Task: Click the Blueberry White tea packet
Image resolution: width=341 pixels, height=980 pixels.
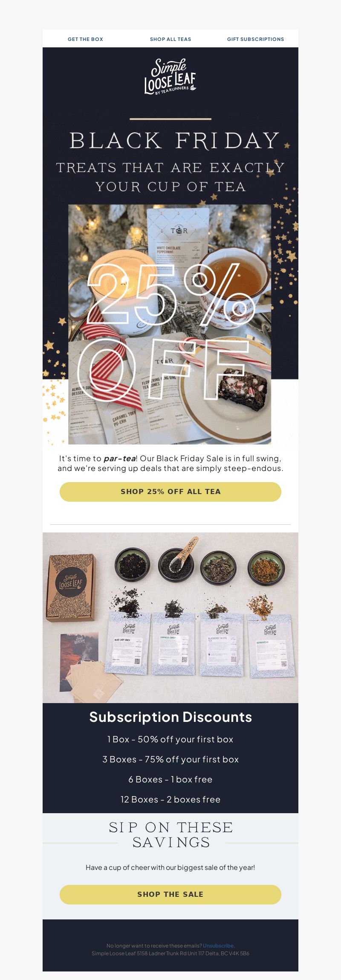Action: (223, 644)
